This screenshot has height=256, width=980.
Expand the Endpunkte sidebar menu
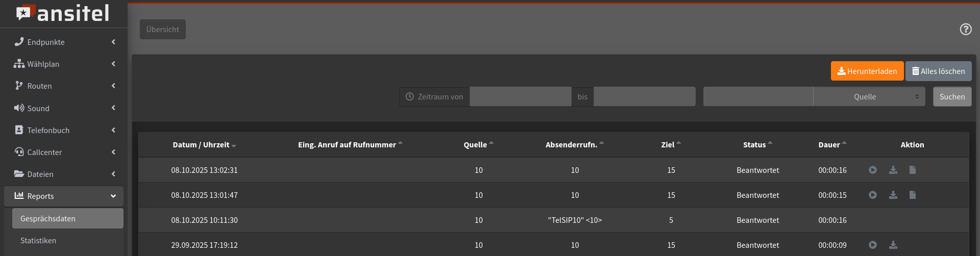64,42
